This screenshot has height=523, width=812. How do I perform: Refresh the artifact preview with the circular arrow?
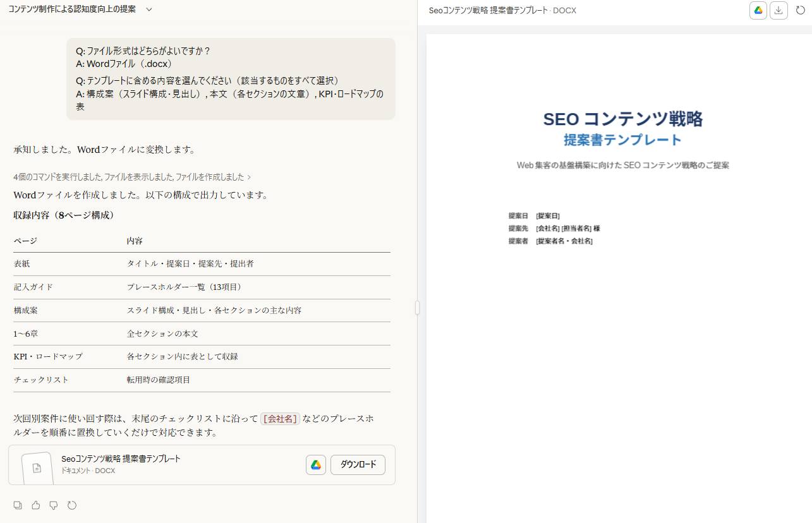[x=799, y=10]
